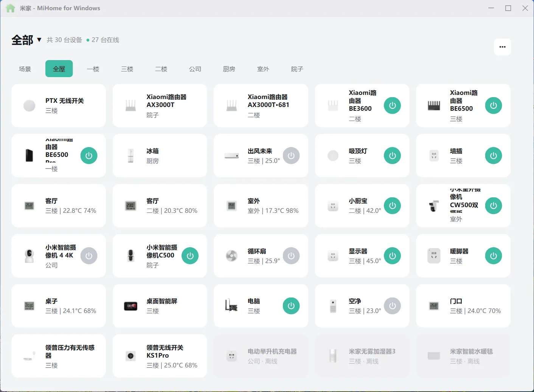Expand the 全部 home selector dropdown

pos(26,40)
